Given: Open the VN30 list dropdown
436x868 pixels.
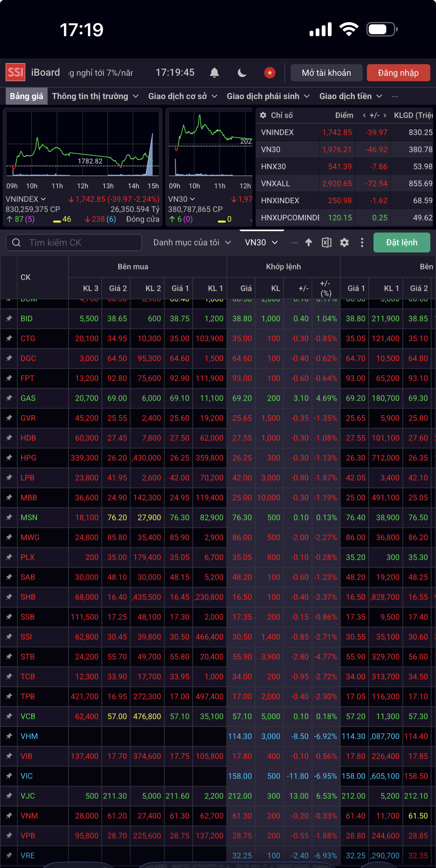Looking at the screenshot, I should pos(261,242).
